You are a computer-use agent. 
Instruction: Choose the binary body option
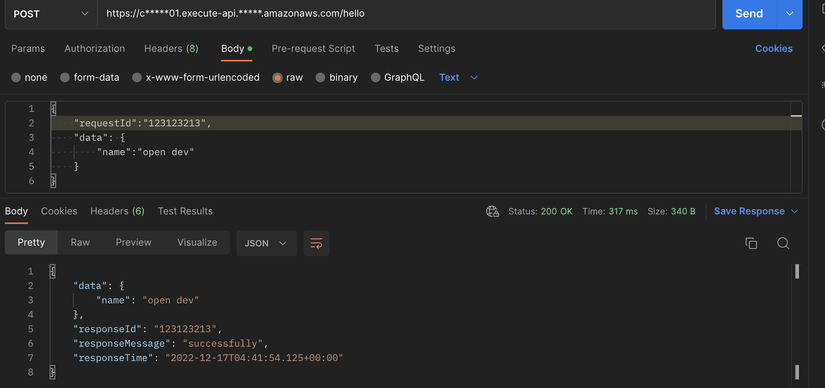tap(337, 77)
